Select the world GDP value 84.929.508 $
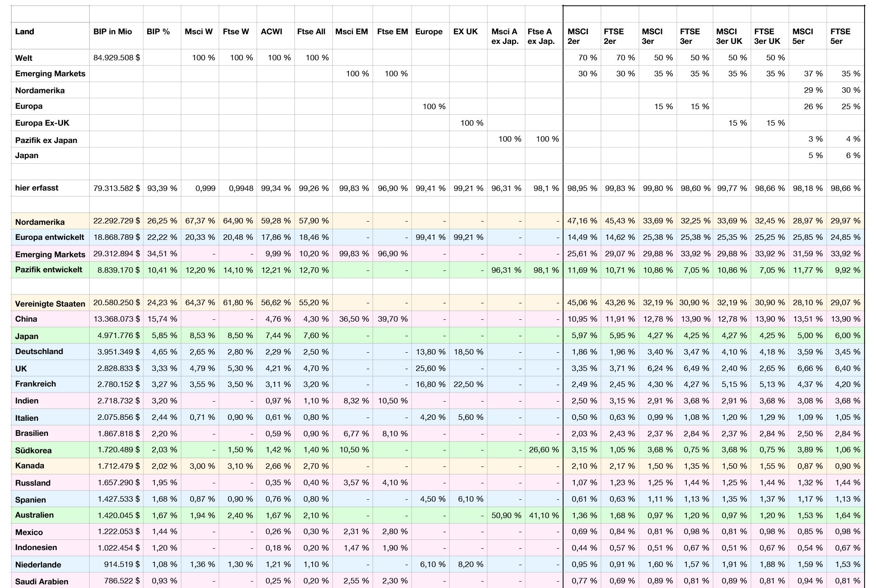Screen dimensions: 876x588 (x=117, y=58)
